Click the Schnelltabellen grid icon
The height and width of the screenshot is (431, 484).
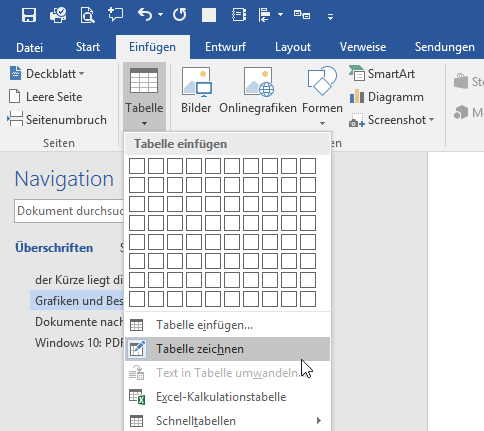point(136,421)
